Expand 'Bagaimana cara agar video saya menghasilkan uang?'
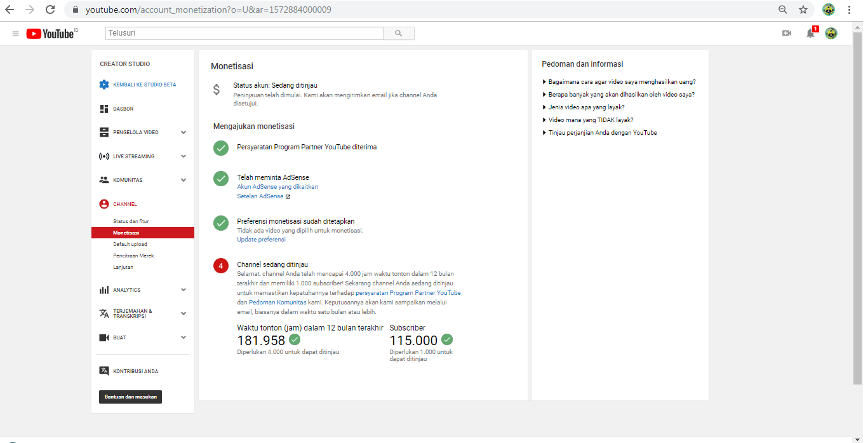Viewport: 868px width, 443px height. [x=619, y=81]
